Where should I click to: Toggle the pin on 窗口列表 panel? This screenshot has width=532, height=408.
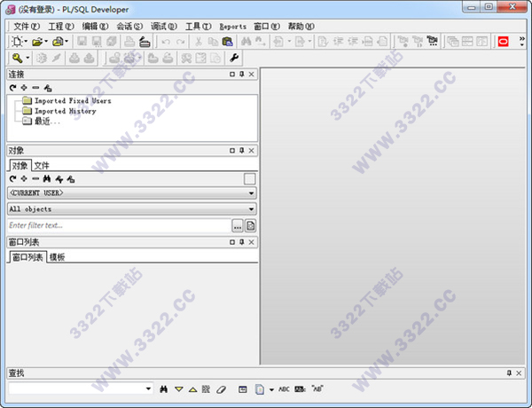tap(241, 242)
